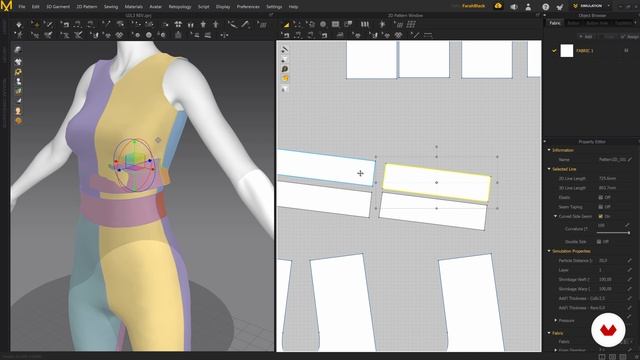Click the pencil icon next to Layer
Screen dimensions: 640x360
tap(629, 270)
